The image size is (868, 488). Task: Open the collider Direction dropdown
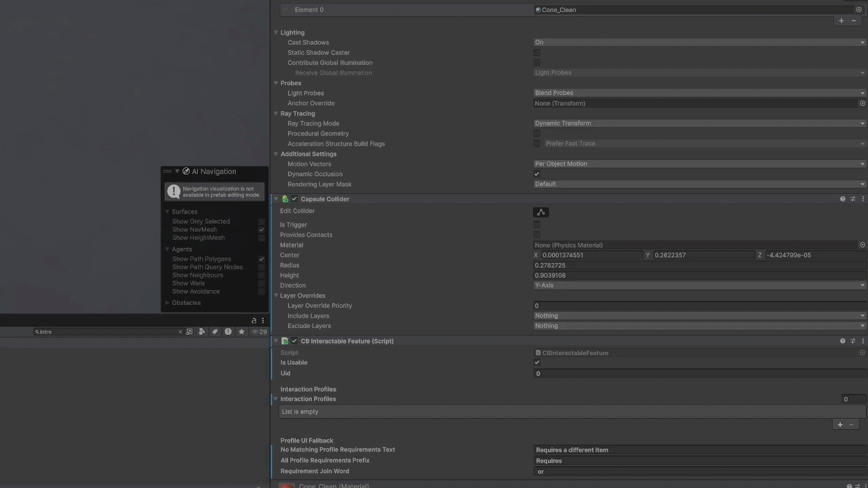700,285
